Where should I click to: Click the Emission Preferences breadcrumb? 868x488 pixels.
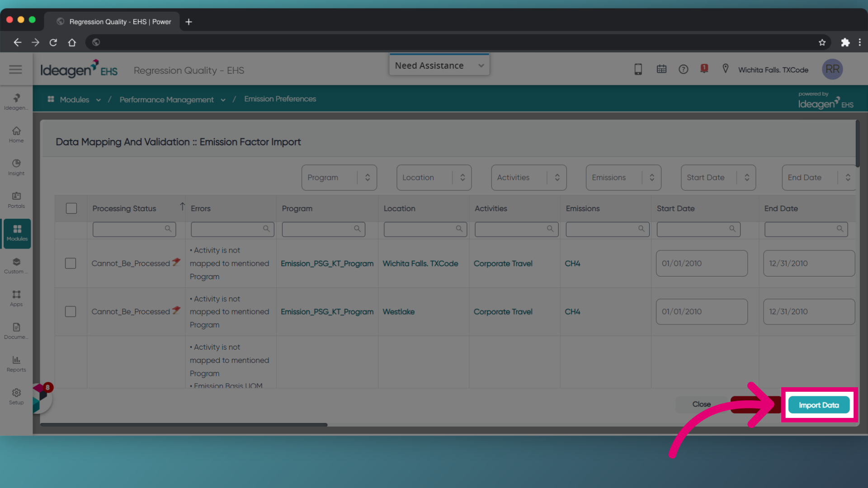pyautogui.click(x=280, y=99)
